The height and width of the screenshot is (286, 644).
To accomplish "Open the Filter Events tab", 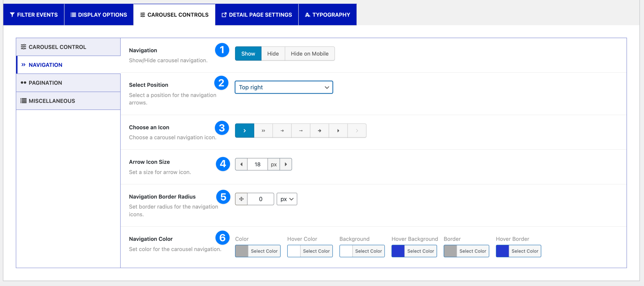I will coord(34,15).
